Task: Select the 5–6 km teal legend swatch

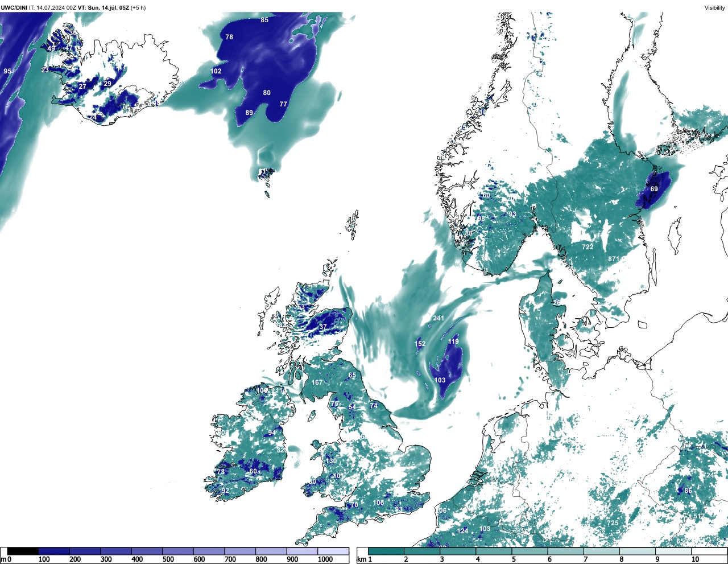Action: (530, 551)
